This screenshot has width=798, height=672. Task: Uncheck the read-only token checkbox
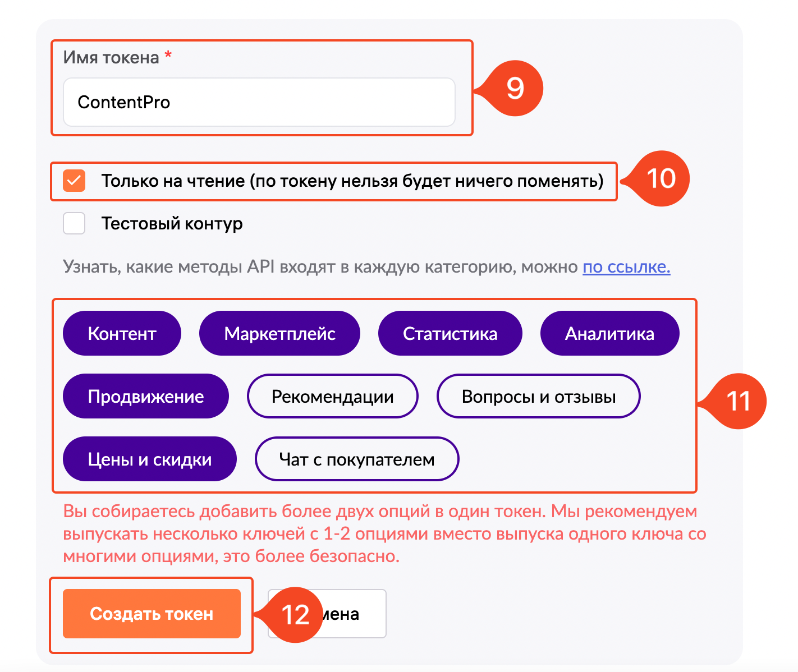tap(74, 181)
